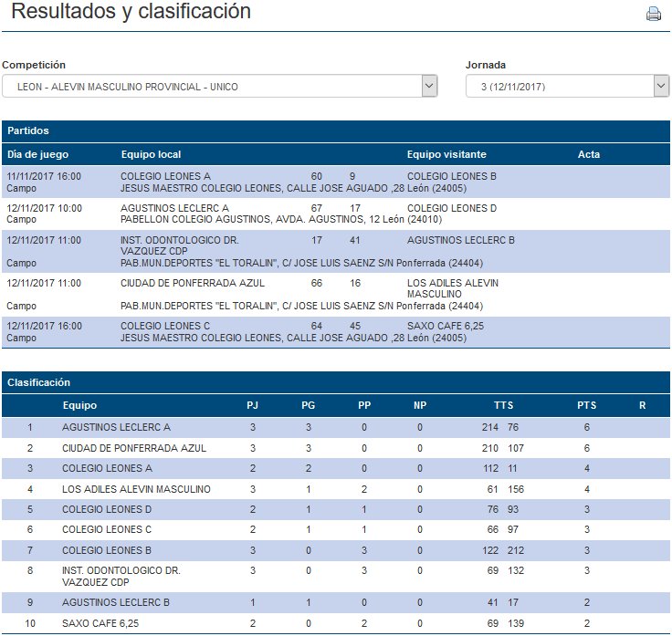
Task: Select COLEGIO LEONES C in classification rank 6
Action: point(107,529)
